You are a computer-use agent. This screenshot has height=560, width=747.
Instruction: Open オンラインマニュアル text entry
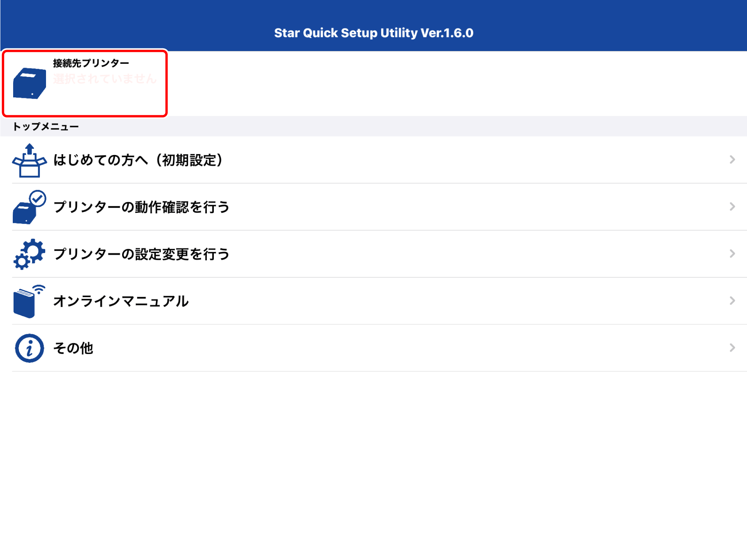coord(121,301)
